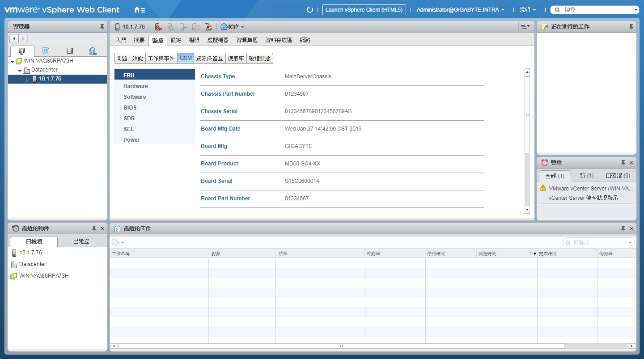Collapse the WIN-VAQ86RPA73H tree node
This screenshot has width=644, height=359.
point(12,61)
